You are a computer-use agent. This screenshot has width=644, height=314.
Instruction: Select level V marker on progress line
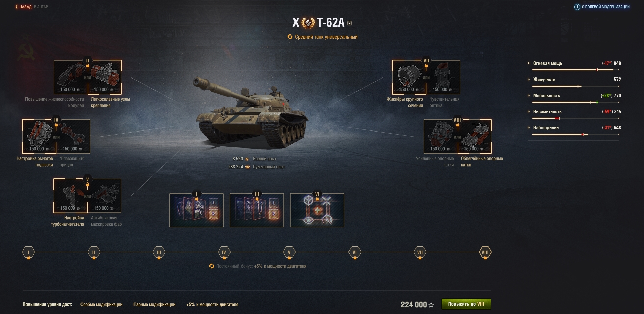289,252
